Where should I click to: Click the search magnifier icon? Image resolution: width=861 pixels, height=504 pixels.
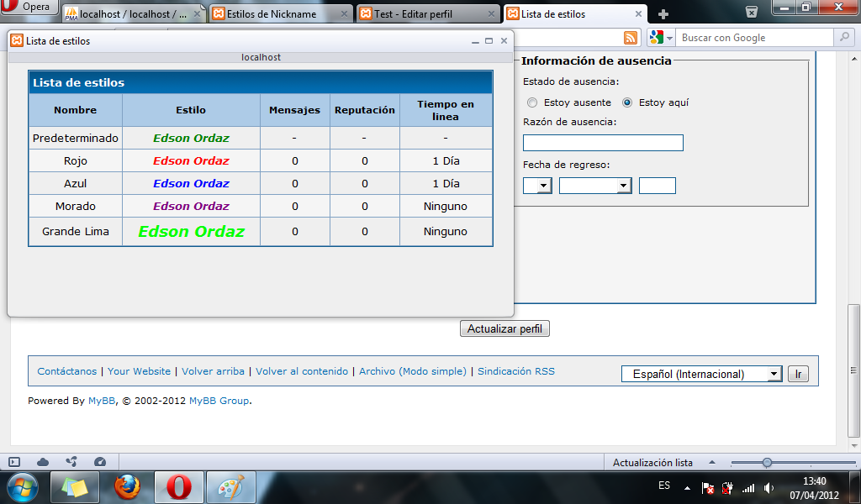point(844,38)
